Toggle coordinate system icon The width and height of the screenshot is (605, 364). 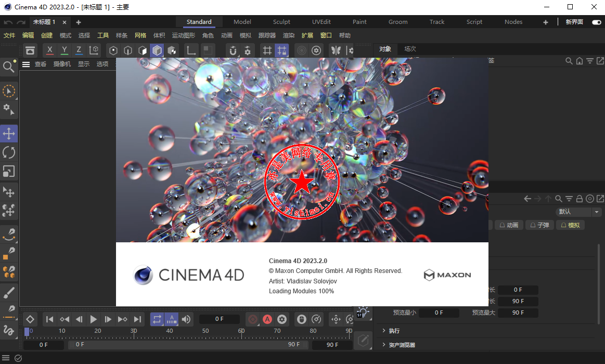[94, 50]
